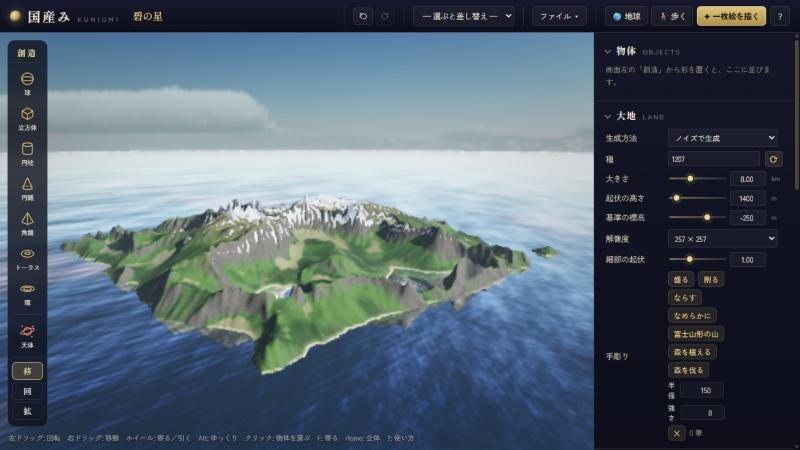Click the right panel scrollbar
This screenshot has height=450, width=800.
[x=797, y=115]
